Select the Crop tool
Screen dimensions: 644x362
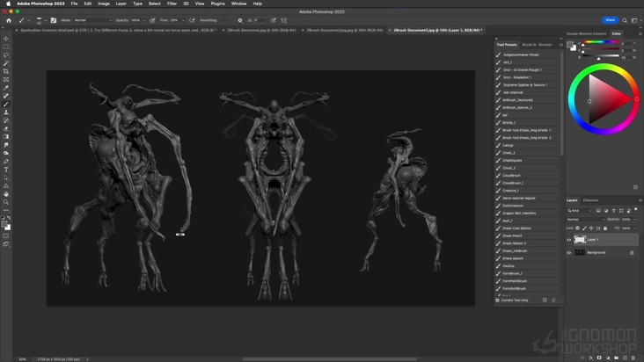pos(6,71)
